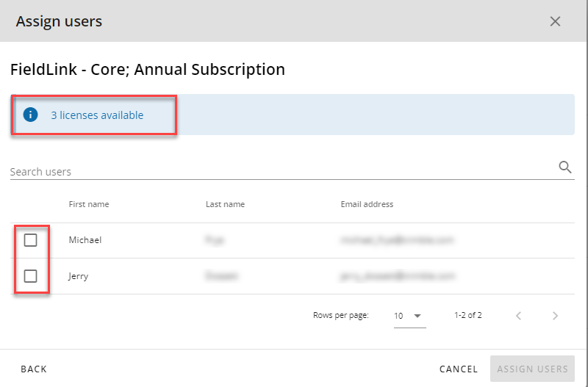Click the ASSIGN USERS button
The image size is (588, 387).
532,369
